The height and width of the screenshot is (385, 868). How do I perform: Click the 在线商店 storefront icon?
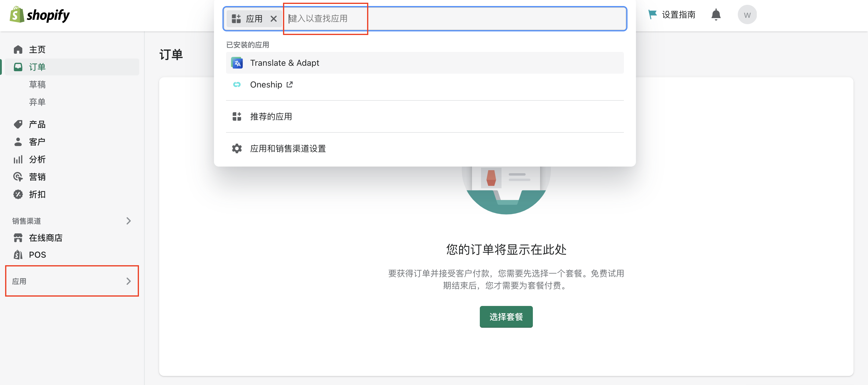[18, 238]
